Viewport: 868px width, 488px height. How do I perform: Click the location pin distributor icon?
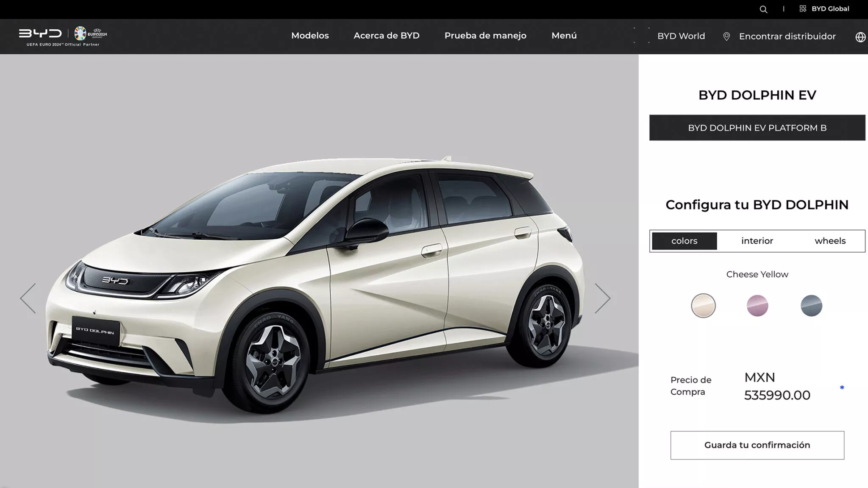point(726,36)
